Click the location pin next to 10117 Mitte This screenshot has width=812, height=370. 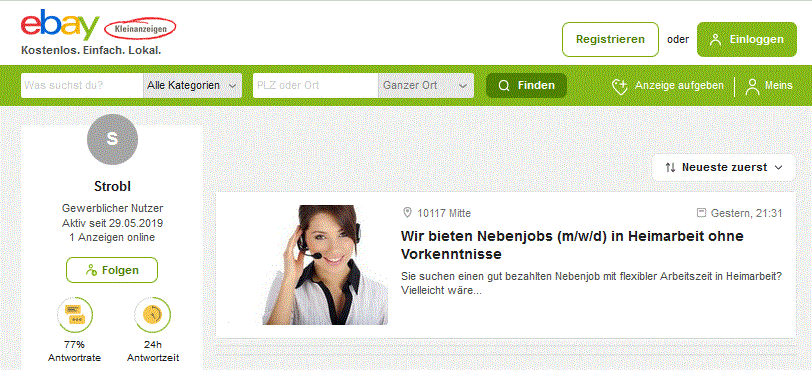(408, 213)
